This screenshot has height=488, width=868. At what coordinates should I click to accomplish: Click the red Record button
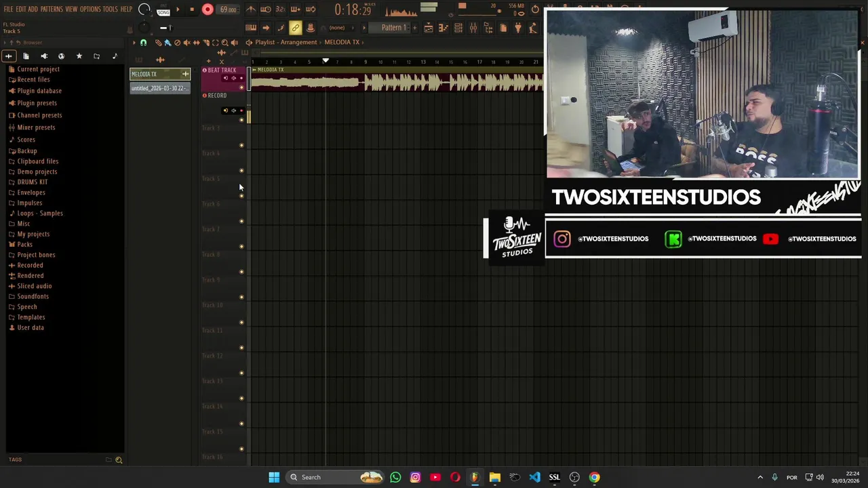coord(208,9)
